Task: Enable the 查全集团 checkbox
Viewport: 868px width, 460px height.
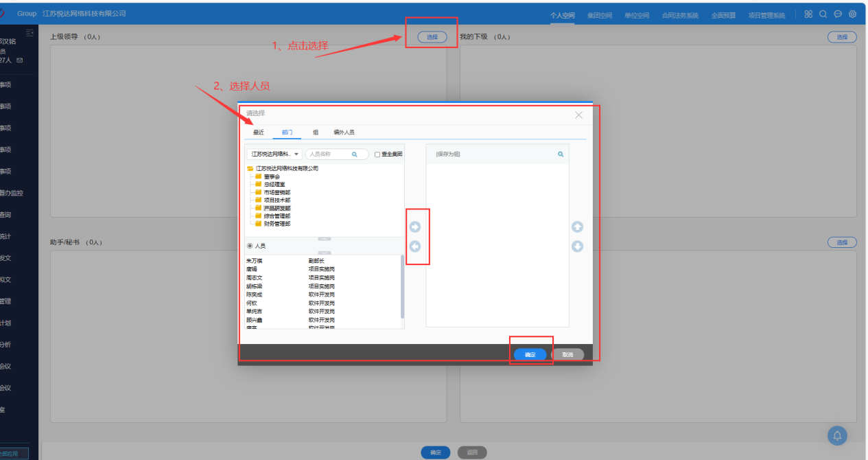Action: pyautogui.click(x=377, y=154)
